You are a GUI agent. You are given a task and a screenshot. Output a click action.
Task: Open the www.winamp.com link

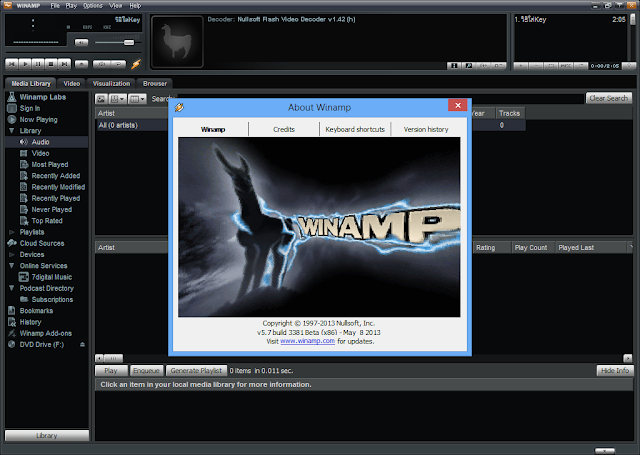pyautogui.click(x=307, y=341)
